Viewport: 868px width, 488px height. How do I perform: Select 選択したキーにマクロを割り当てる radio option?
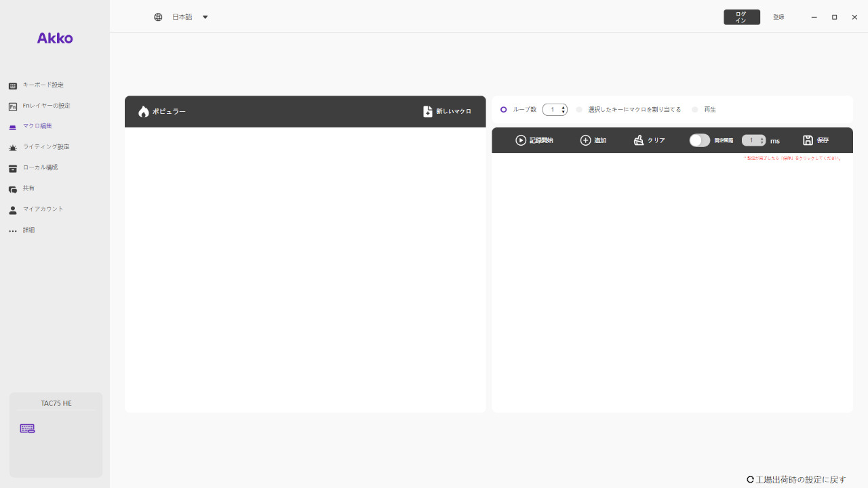click(x=580, y=110)
